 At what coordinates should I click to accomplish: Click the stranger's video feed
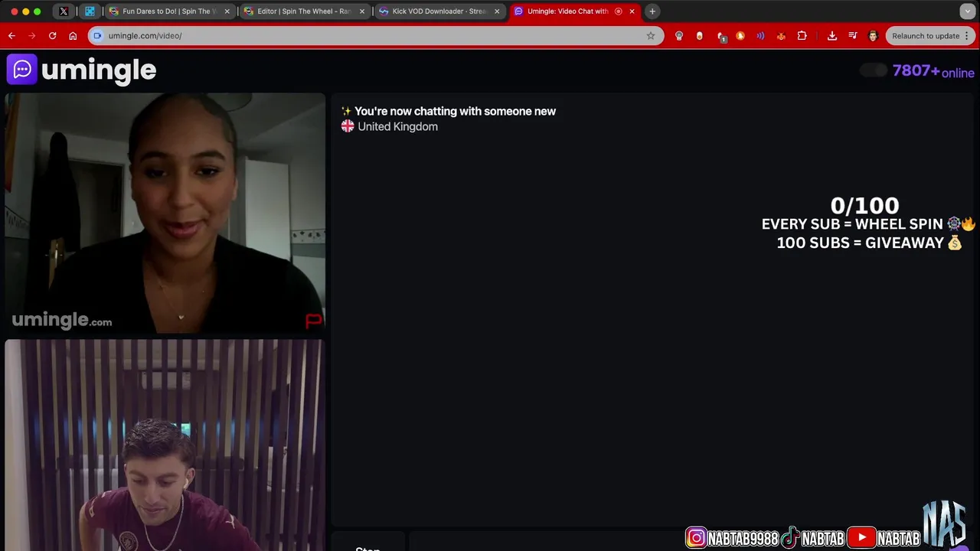[x=165, y=213]
